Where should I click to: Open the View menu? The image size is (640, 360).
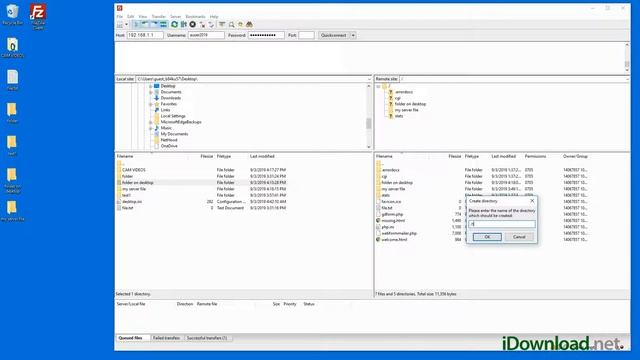pyautogui.click(x=142, y=17)
